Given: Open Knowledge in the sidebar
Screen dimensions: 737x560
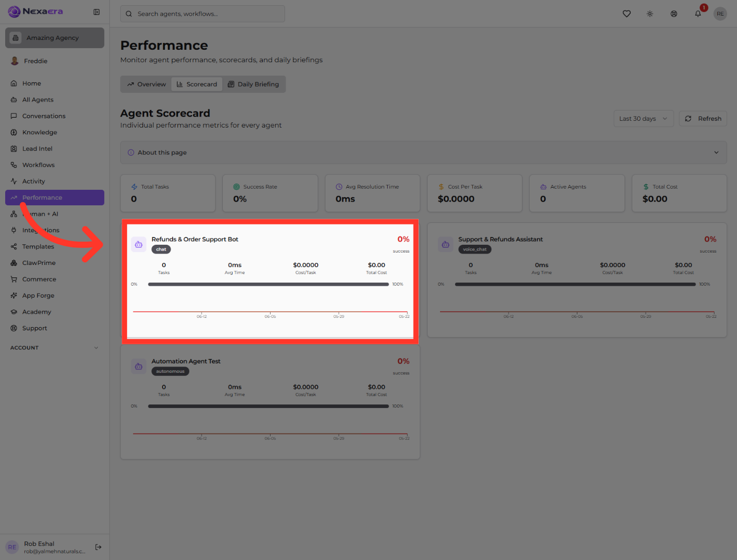Looking at the screenshot, I should point(54,132).
